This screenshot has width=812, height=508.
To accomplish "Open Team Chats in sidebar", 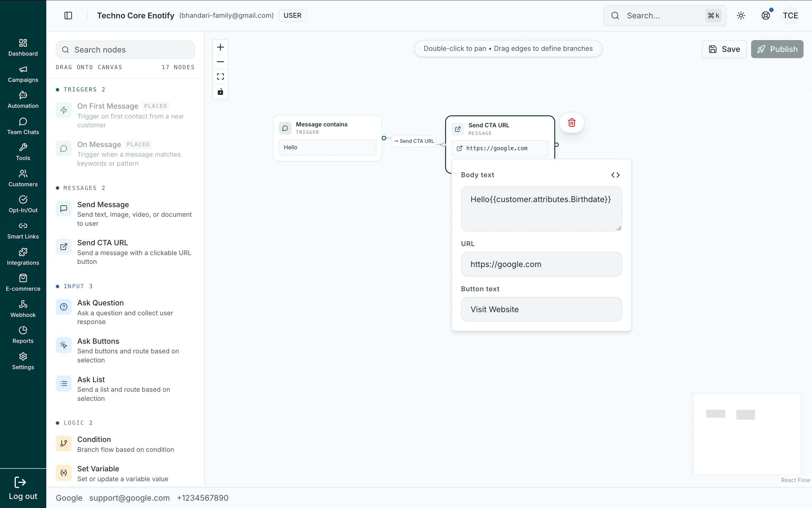I will 23,126.
